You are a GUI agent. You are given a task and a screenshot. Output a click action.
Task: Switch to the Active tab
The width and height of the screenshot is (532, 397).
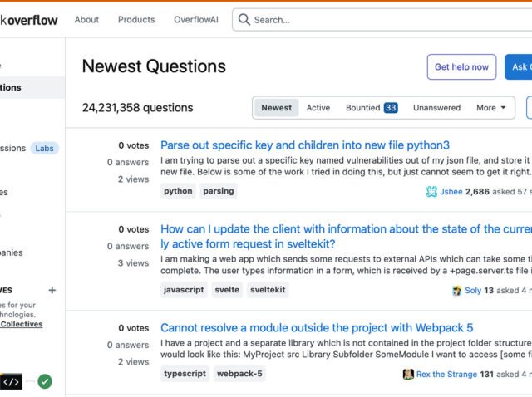click(x=318, y=108)
